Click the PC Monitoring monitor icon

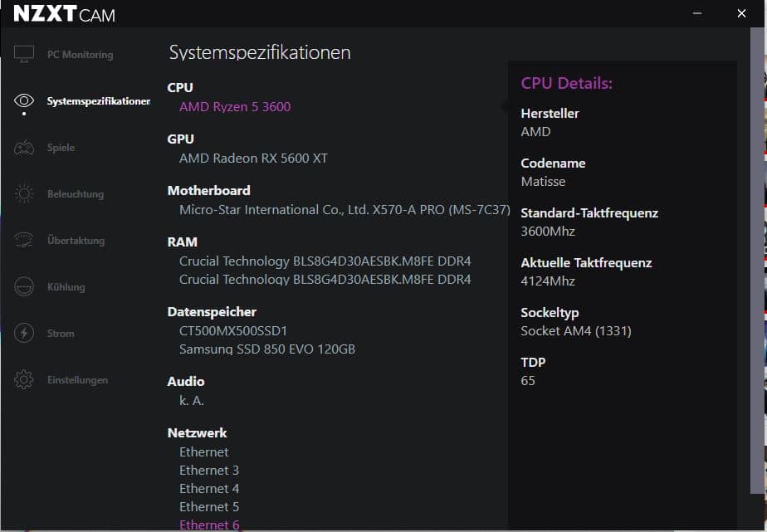24,55
